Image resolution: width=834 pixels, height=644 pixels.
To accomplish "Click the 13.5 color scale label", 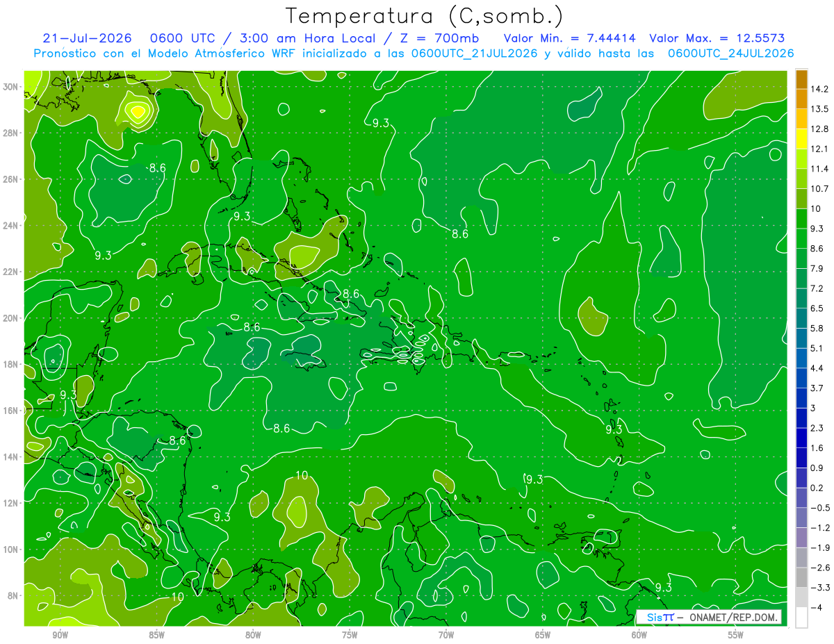I will click(x=819, y=109).
